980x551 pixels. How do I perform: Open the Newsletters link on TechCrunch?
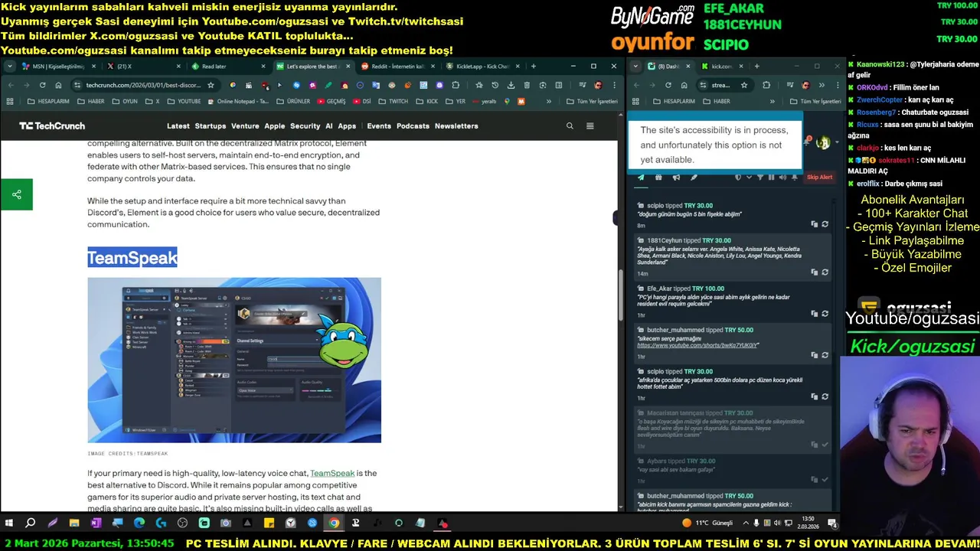pos(456,126)
